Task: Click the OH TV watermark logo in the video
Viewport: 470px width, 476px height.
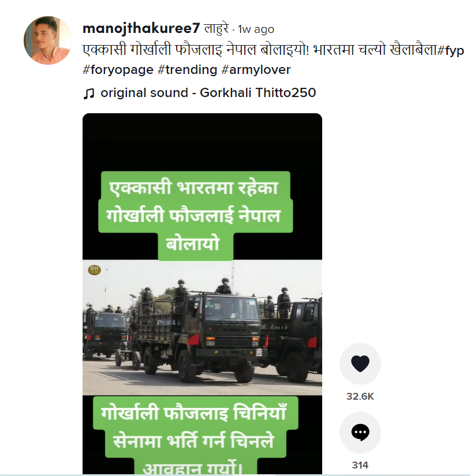Action: point(94,270)
